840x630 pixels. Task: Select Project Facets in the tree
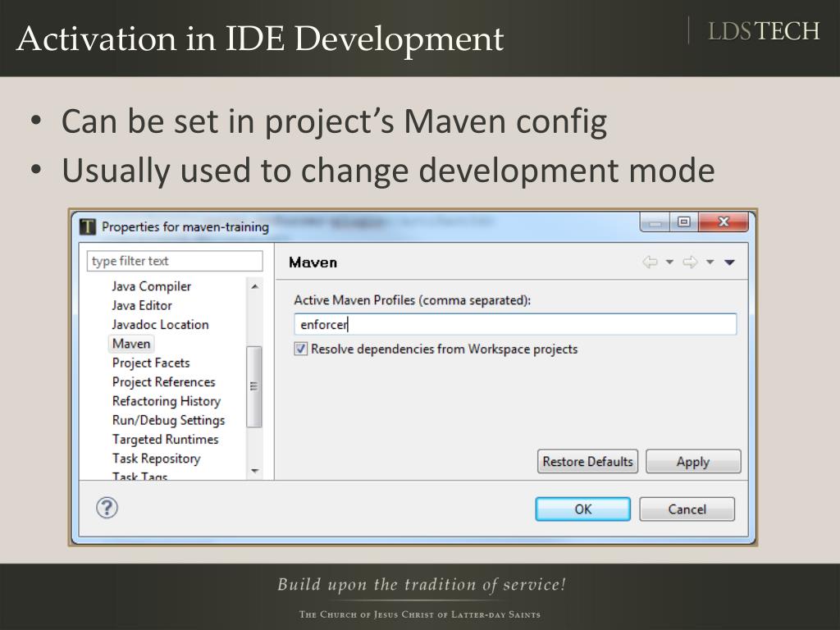151,363
